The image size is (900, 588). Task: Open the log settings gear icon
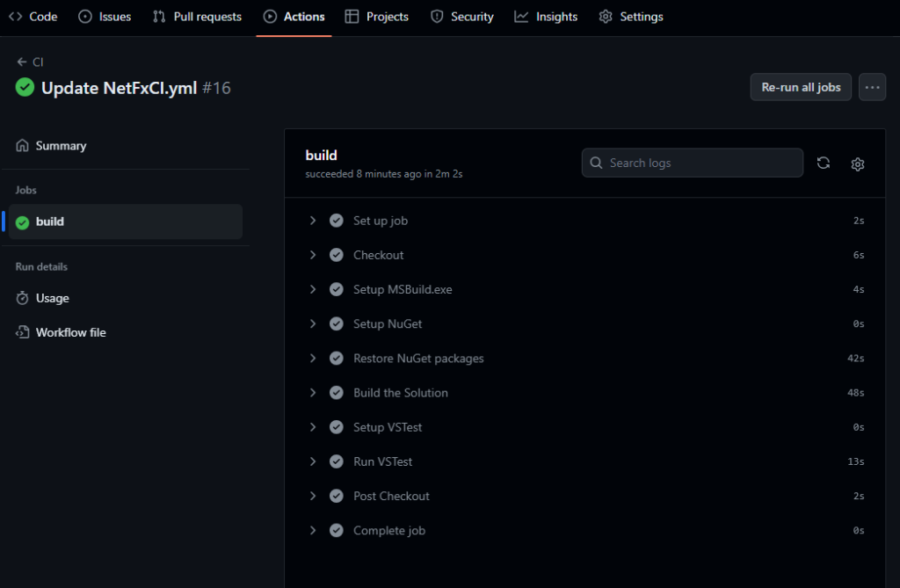(x=858, y=164)
